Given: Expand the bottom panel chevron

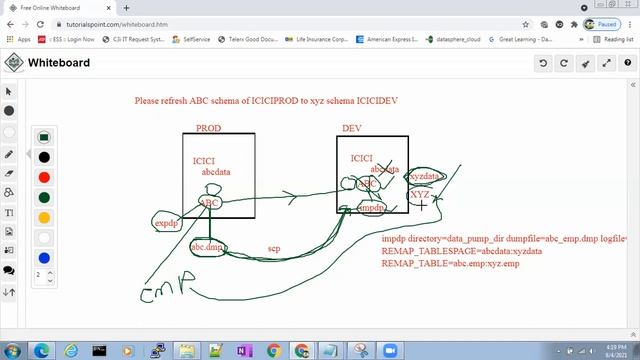Looking at the screenshot, I should pos(633,335).
